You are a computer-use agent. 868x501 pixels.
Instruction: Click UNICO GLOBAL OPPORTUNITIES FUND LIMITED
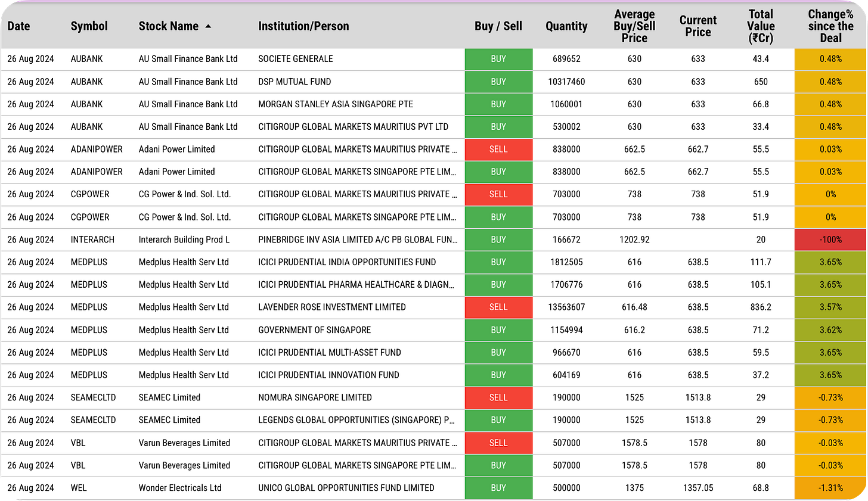click(346, 488)
